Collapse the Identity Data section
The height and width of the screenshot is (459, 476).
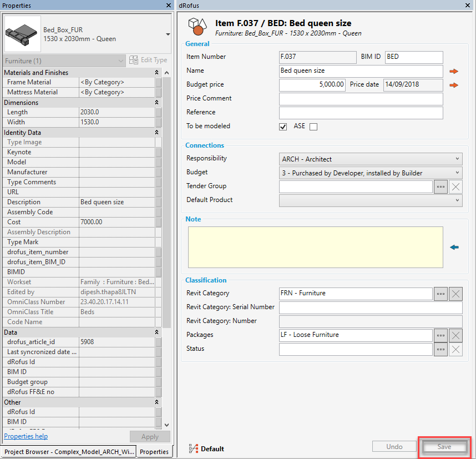[157, 133]
